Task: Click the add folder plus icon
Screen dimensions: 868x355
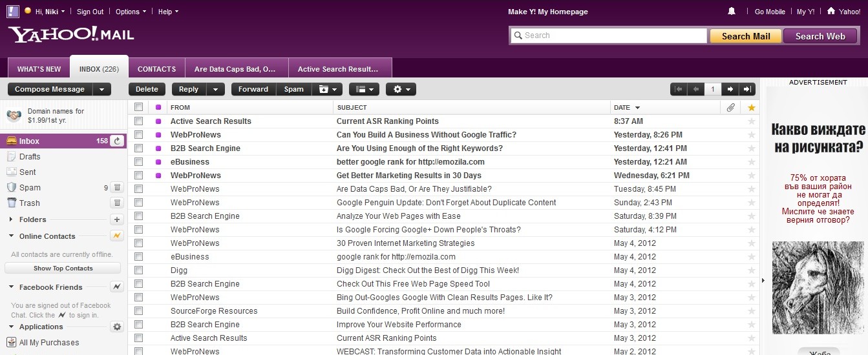Action: 117,219
